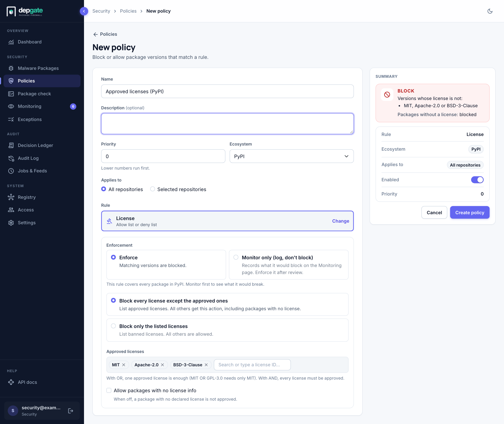Click the Monitoring eye icon

11,106
